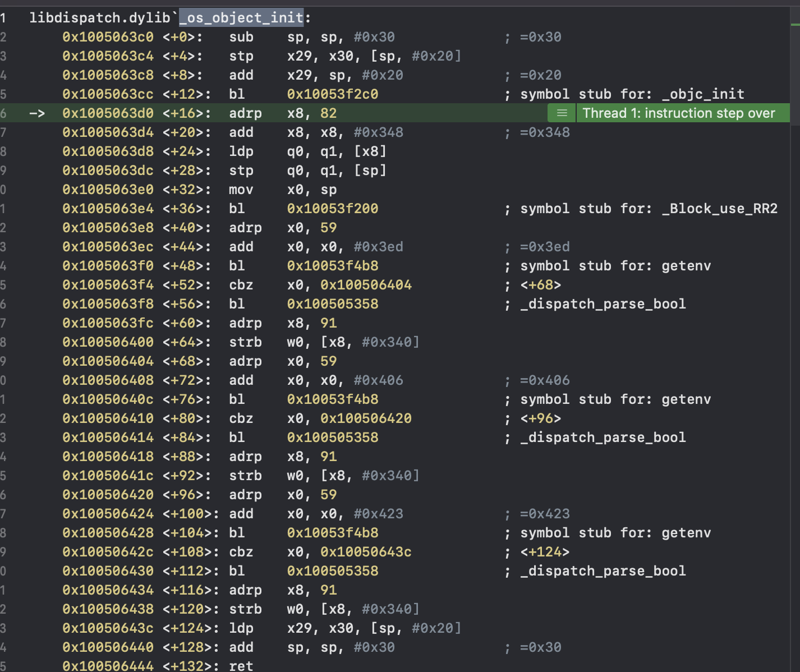Click strb w0 instruction at offset +92

point(324,476)
